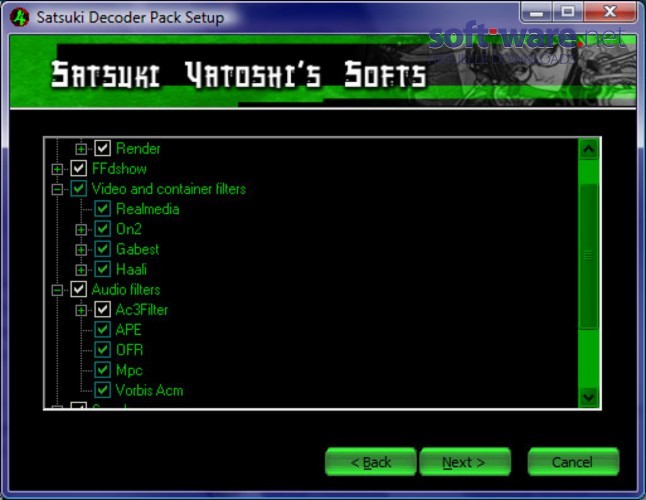Expand the On2 tree node

pyautogui.click(x=81, y=229)
